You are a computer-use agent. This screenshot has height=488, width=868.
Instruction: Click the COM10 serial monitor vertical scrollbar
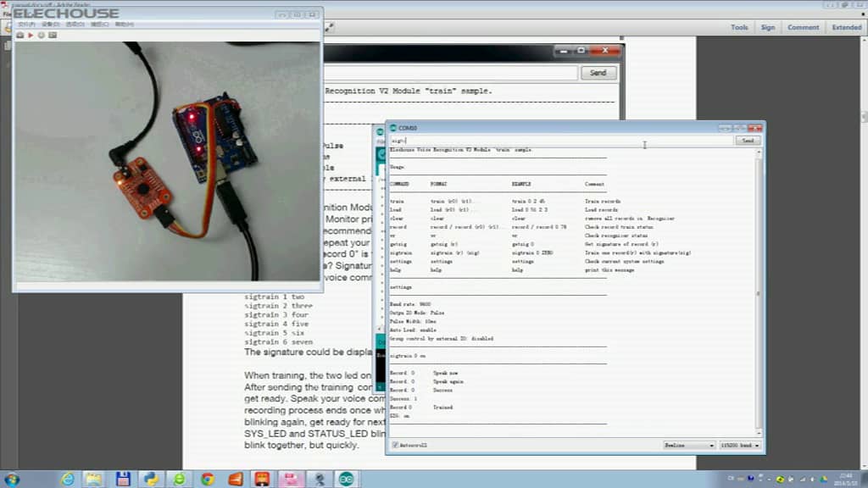point(759,293)
